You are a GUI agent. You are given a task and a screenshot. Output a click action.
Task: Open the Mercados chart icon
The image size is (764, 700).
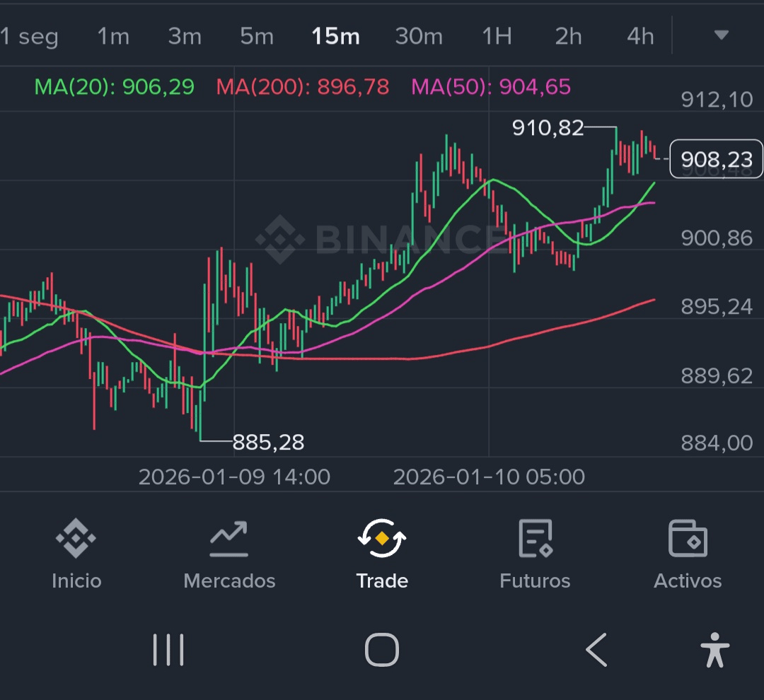(x=228, y=539)
